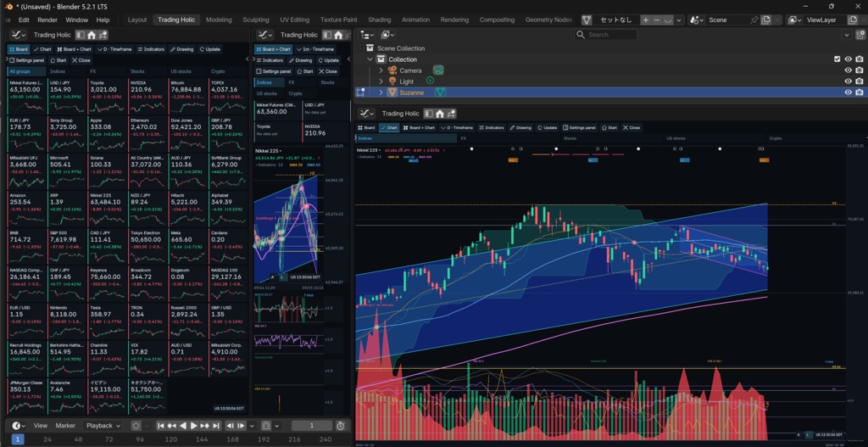The image size is (868, 447).
Task: Jump to the timeline end frame
Action: coord(216,426)
